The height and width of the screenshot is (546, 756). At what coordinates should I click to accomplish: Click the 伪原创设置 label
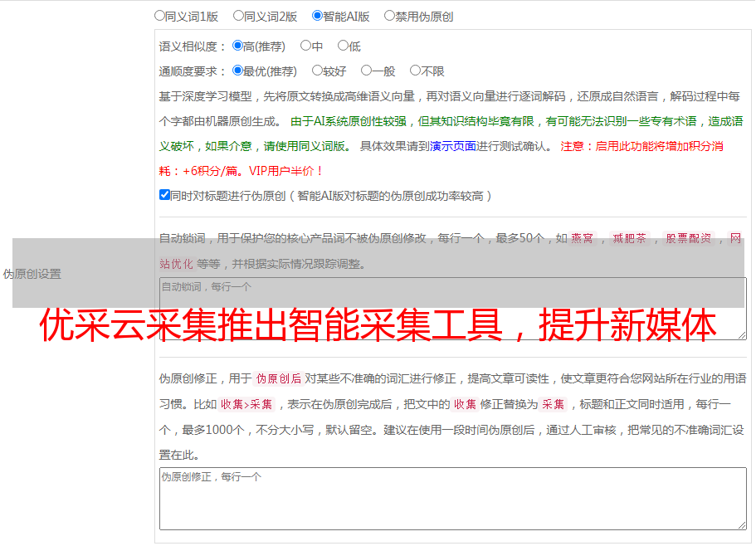coord(32,274)
